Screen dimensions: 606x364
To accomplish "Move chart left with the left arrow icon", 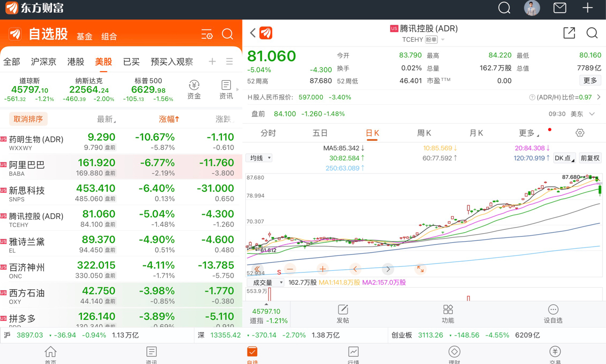I will coord(355,269).
